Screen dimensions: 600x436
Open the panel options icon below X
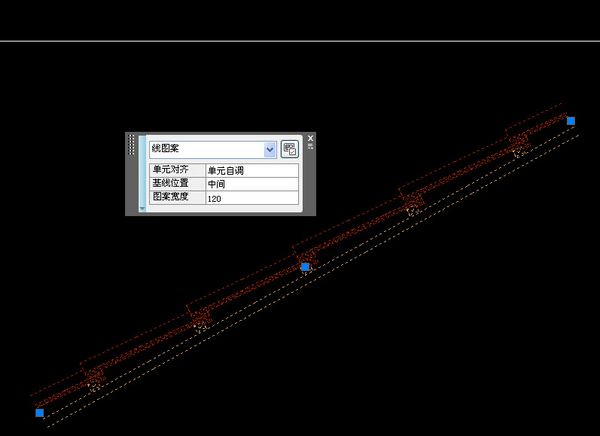point(310,146)
